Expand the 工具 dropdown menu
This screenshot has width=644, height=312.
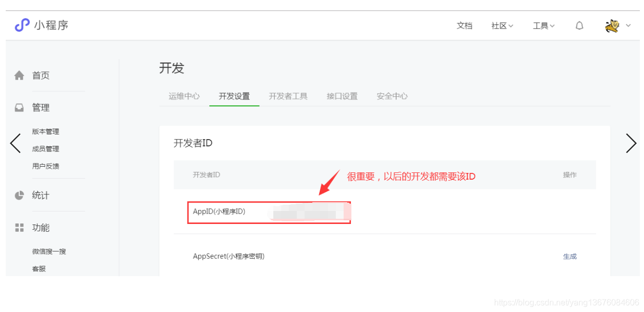pyautogui.click(x=544, y=26)
